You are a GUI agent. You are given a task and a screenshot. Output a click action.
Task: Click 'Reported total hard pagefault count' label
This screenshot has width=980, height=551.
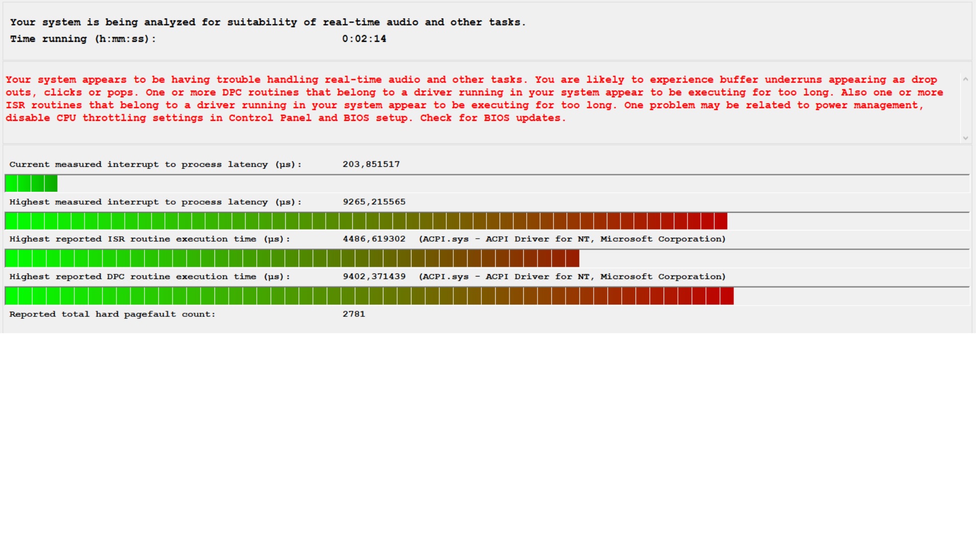(x=112, y=314)
